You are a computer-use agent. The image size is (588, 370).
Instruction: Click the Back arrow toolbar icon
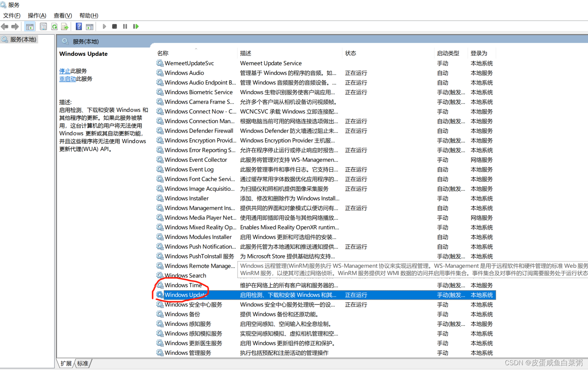4,26
